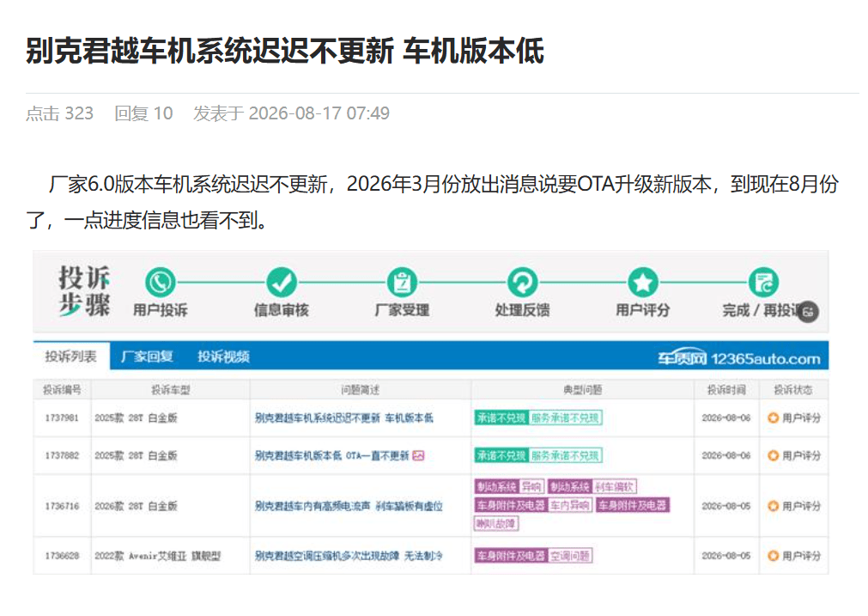Click the picture icon after OTA一直不更新

(x=418, y=456)
